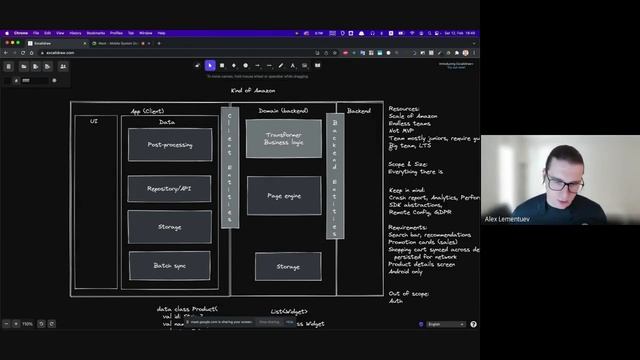Open a new browser tab with plus

click(159, 43)
